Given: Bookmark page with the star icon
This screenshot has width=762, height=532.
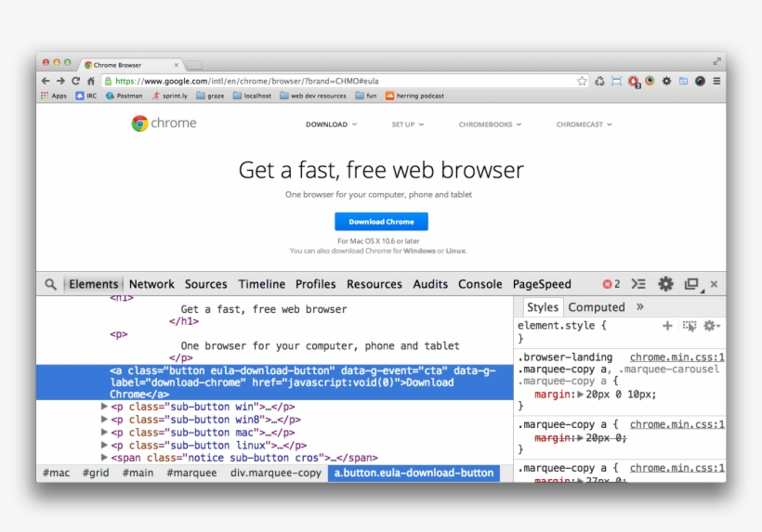Looking at the screenshot, I should tap(582, 81).
